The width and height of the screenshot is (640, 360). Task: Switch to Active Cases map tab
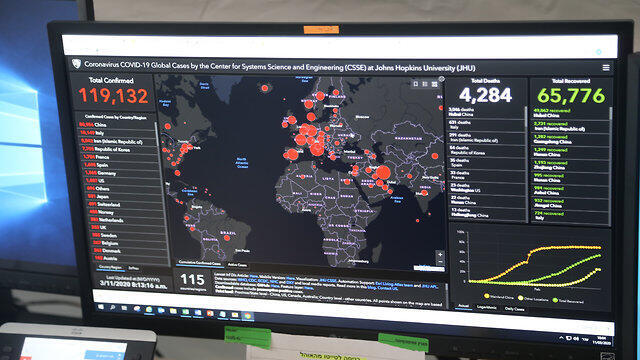pos(237,264)
